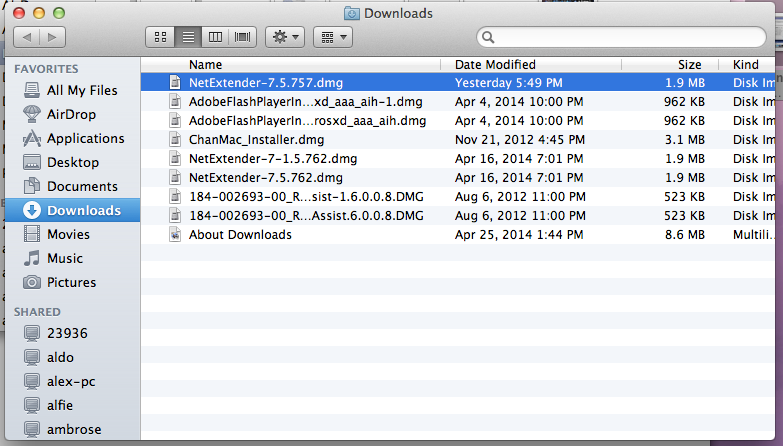Click the search field
This screenshot has width=783, height=446.
click(621, 37)
